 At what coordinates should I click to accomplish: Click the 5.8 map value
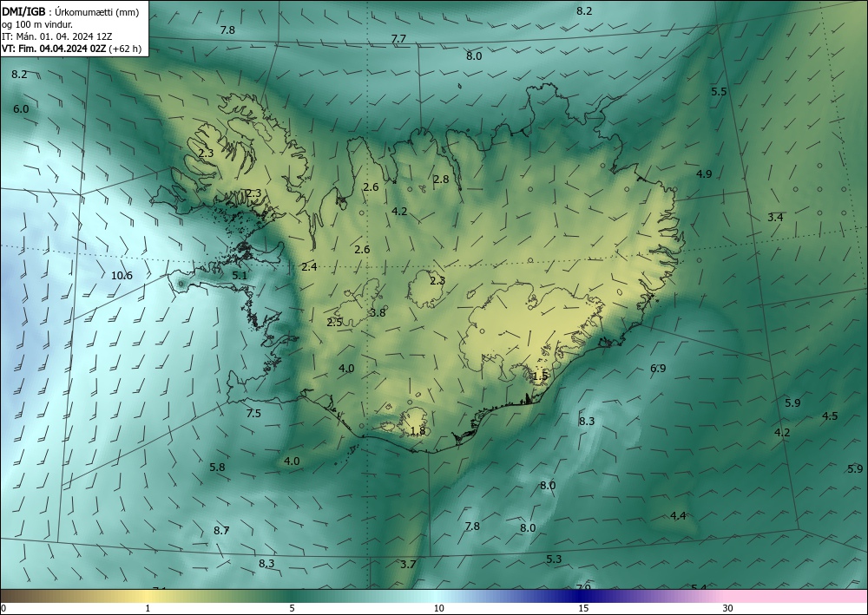218,468
